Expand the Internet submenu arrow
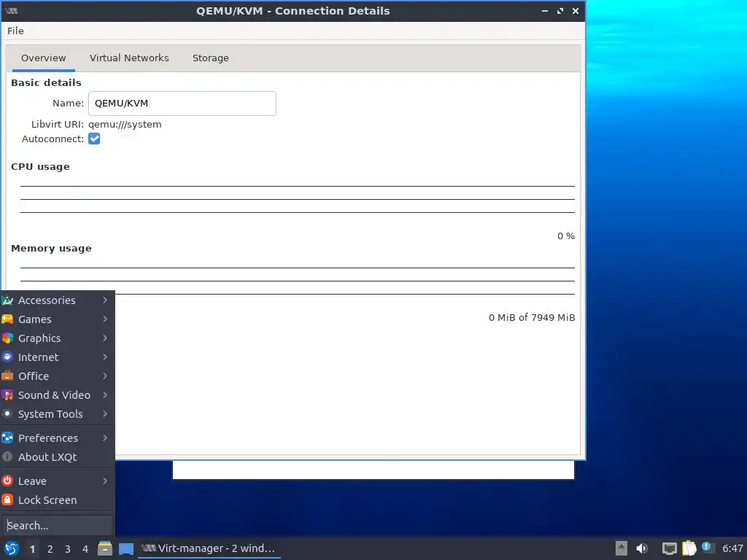 tap(105, 357)
